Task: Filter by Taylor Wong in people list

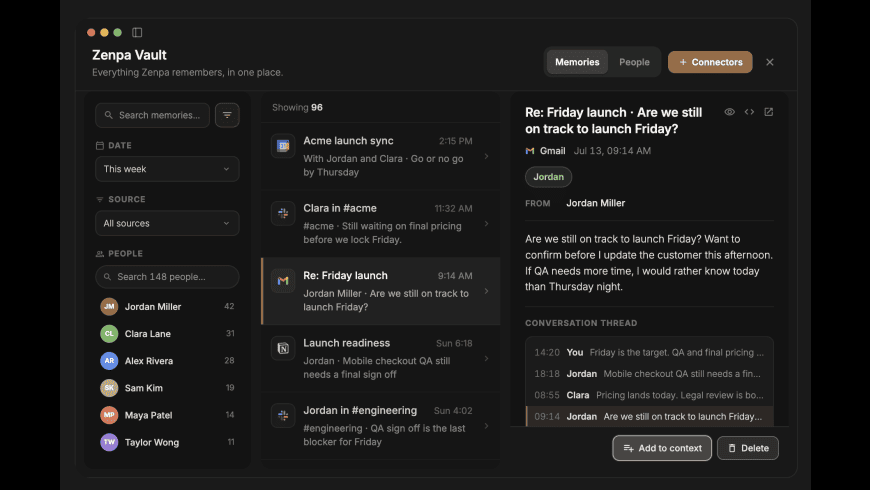Action: click(167, 442)
